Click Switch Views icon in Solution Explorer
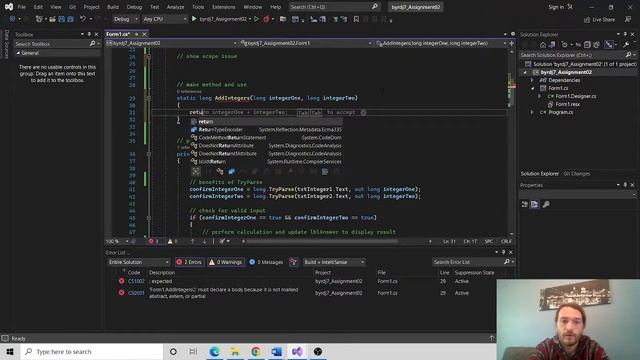 (552, 45)
